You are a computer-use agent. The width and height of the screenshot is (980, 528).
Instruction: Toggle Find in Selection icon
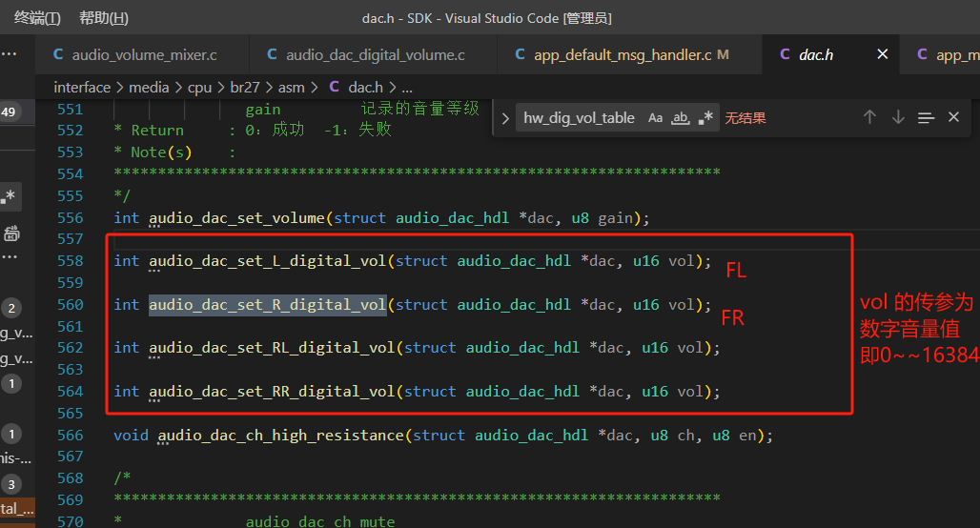pyautogui.click(x=927, y=117)
